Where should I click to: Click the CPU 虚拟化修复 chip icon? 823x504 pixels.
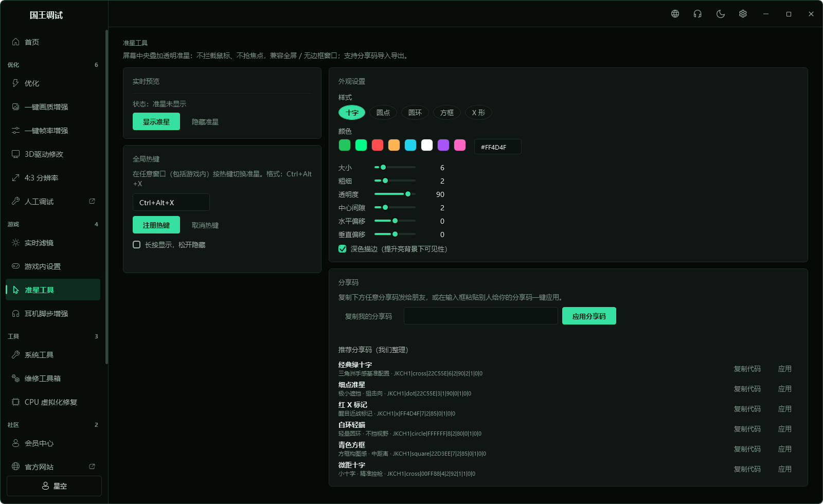[15, 402]
